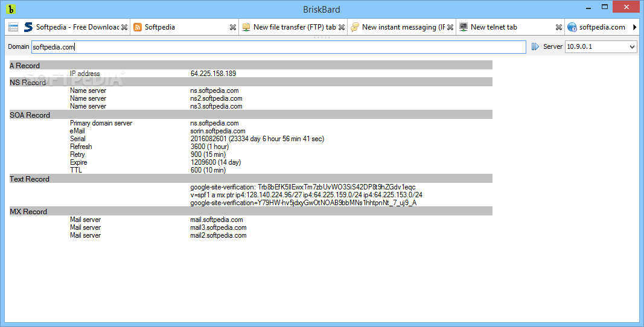Select the Text Record section header

pos(251,179)
